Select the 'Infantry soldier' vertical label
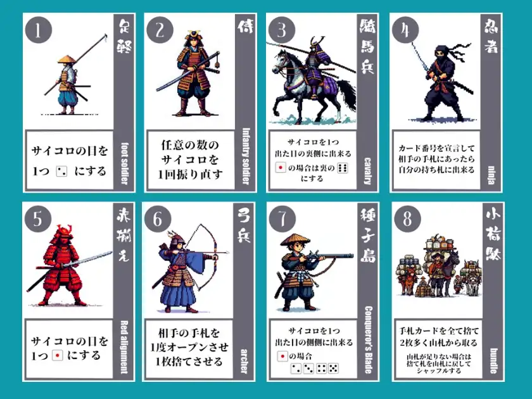The height and width of the screenshot is (399, 532). coord(246,156)
